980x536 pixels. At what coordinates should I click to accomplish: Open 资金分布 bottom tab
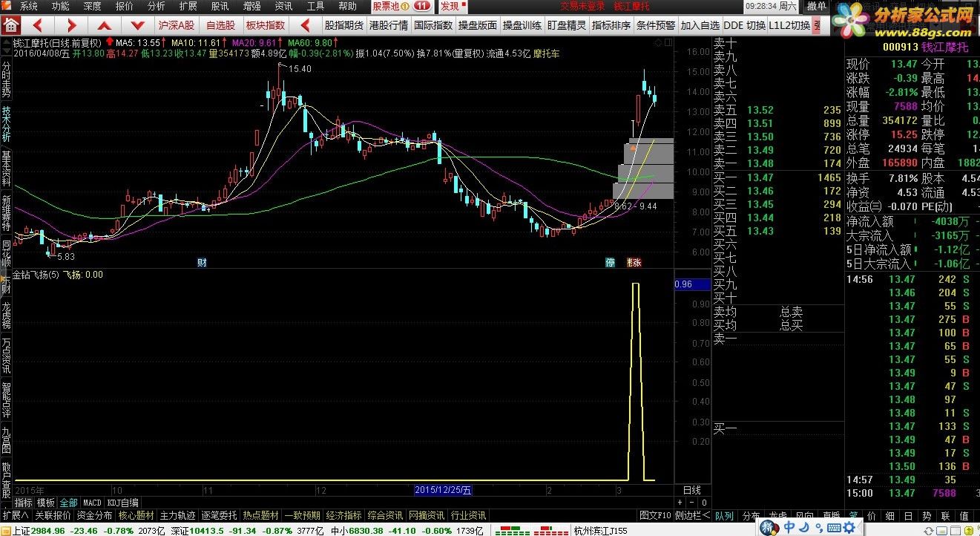point(94,515)
